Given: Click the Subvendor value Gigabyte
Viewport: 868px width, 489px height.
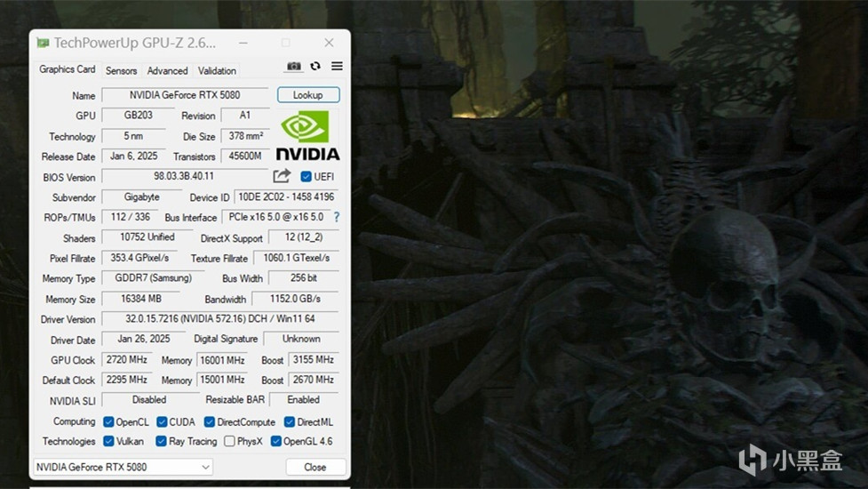Looking at the screenshot, I should pos(142,197).
